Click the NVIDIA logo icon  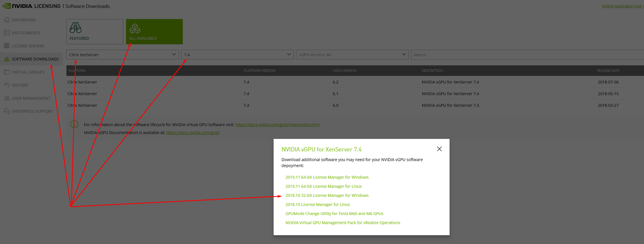[x=6, y=6]
